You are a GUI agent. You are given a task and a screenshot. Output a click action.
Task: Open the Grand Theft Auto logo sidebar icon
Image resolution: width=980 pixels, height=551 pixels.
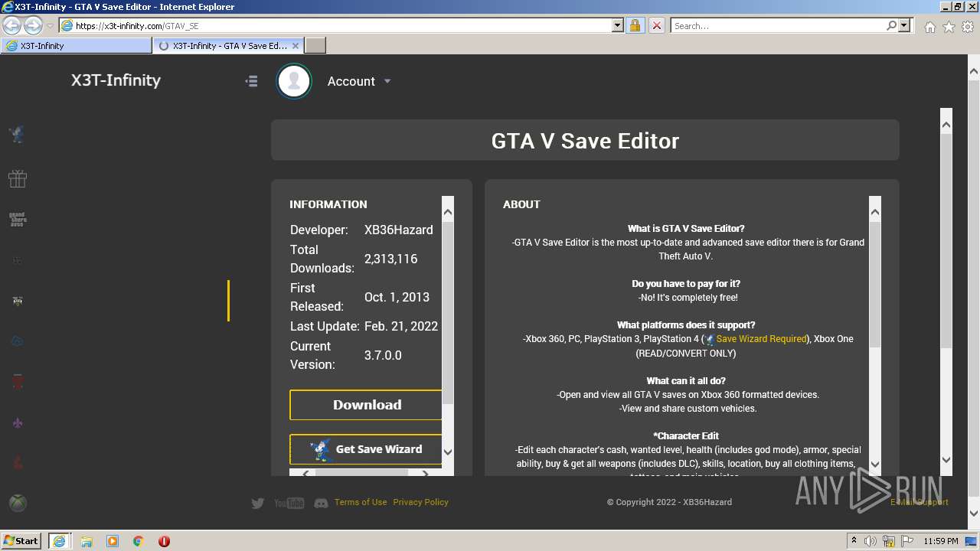(17, 220)
